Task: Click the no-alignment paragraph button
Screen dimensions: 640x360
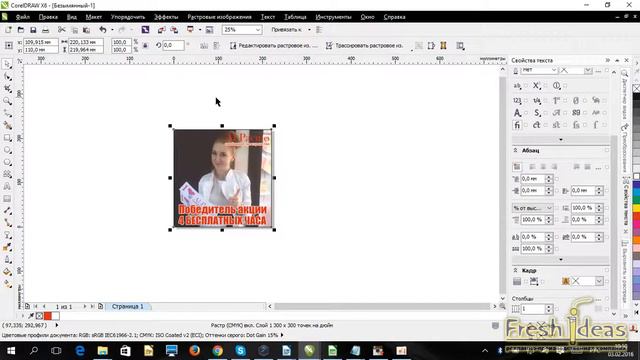Action: pyautogui.click(x=517, y=167)
